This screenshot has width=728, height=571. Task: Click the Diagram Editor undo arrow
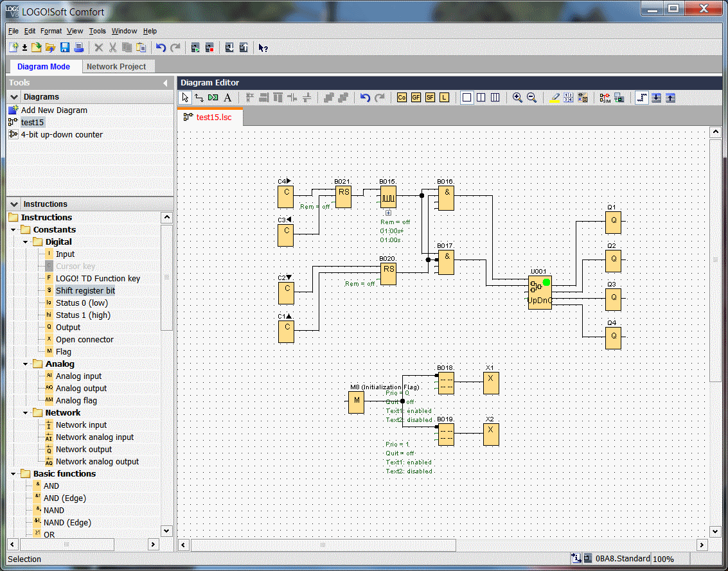click(366, 98)
